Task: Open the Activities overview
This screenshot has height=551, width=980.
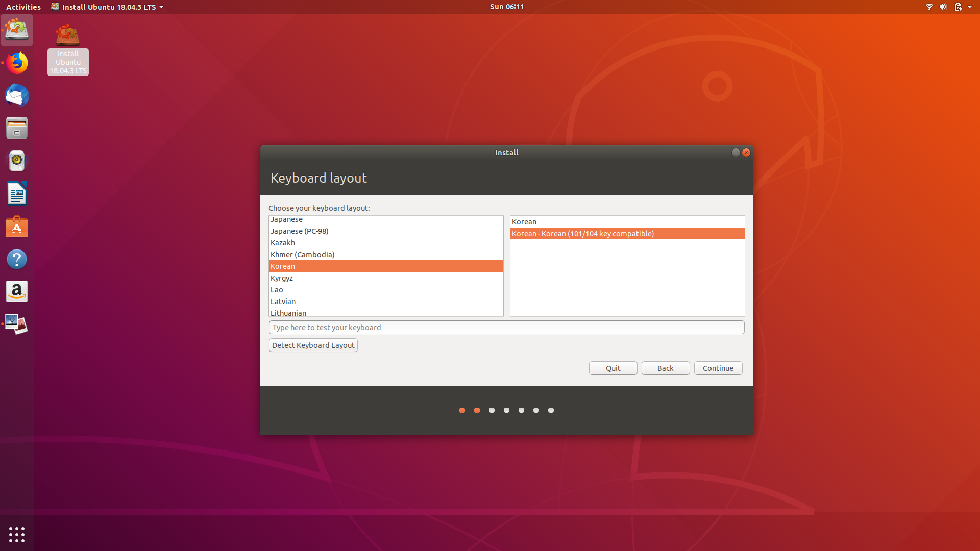Action: 23,7
